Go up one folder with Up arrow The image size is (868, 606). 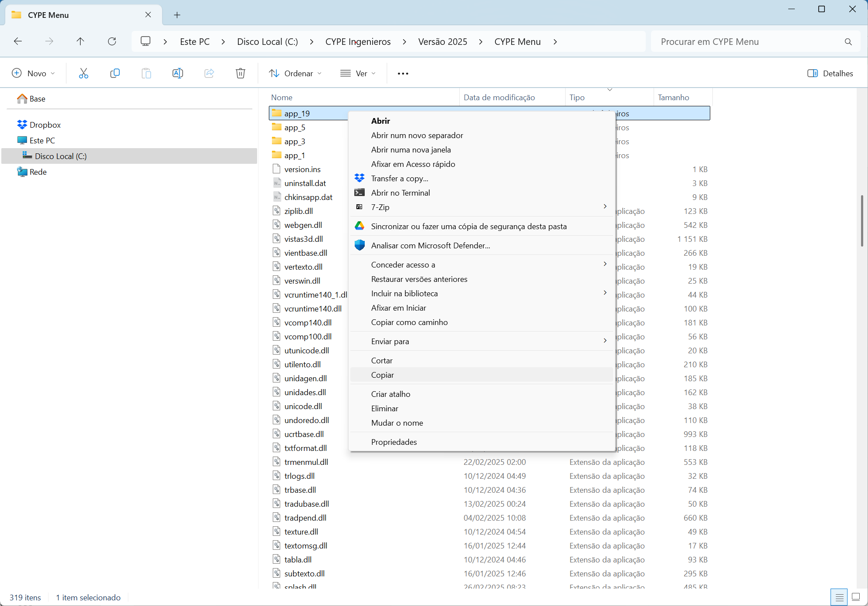point(80,41)
